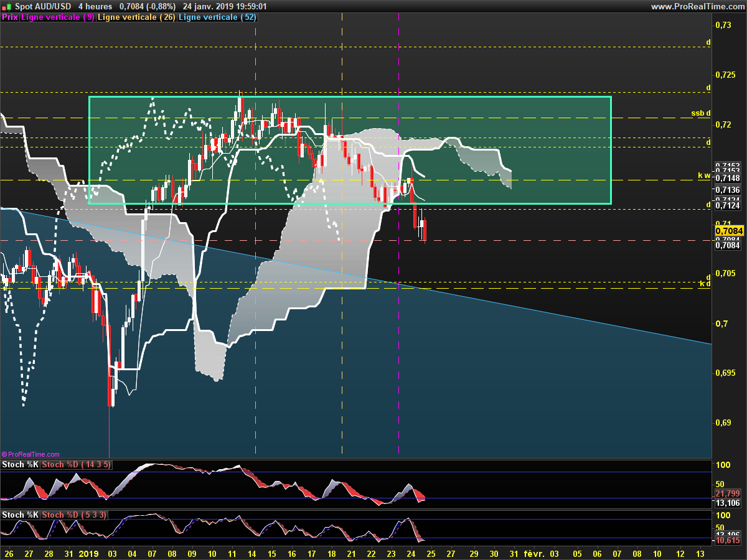
Task: Select the Prix indicator label
Action: click(10, 17)
